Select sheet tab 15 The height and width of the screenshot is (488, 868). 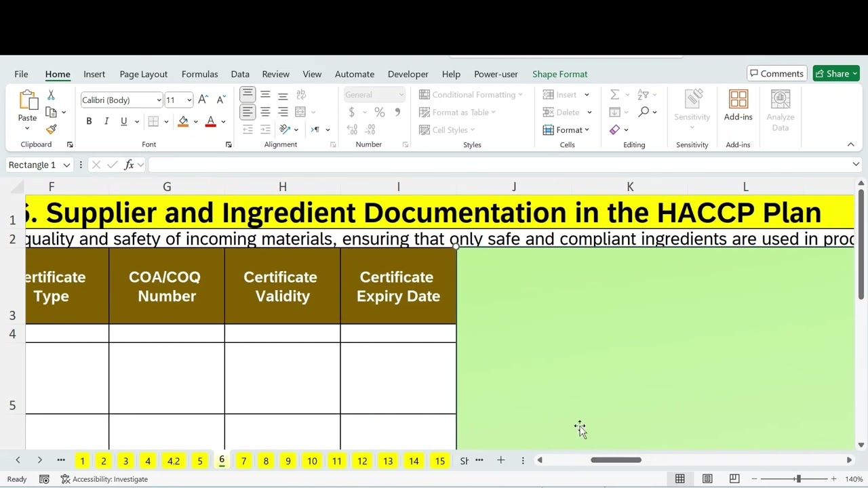point(440,461)
